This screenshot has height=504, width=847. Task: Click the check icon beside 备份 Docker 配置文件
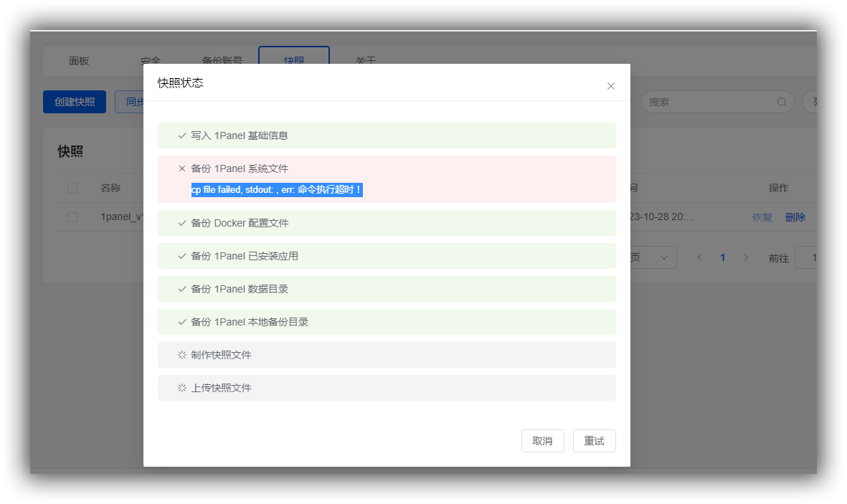pyautogui.click(x=182, y=223)
